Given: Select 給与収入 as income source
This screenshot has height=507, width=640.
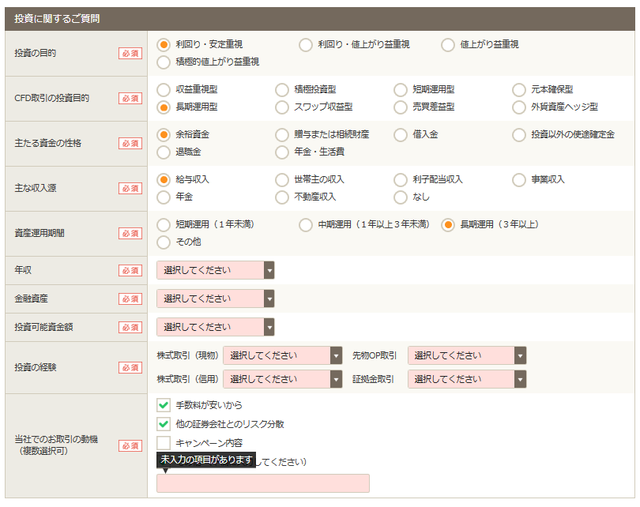Looking at the screenshot, I should click(163, 180).
